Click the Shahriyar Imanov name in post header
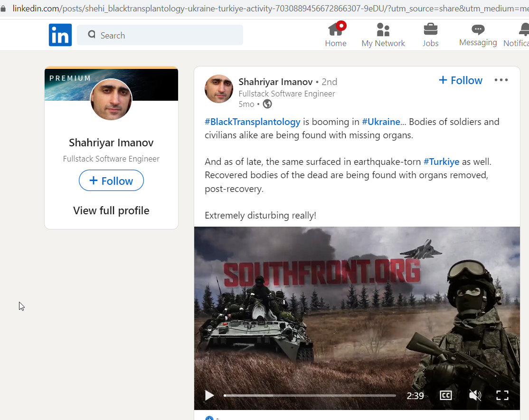This screenshot has height=420, width=529. tap(275, 82)
